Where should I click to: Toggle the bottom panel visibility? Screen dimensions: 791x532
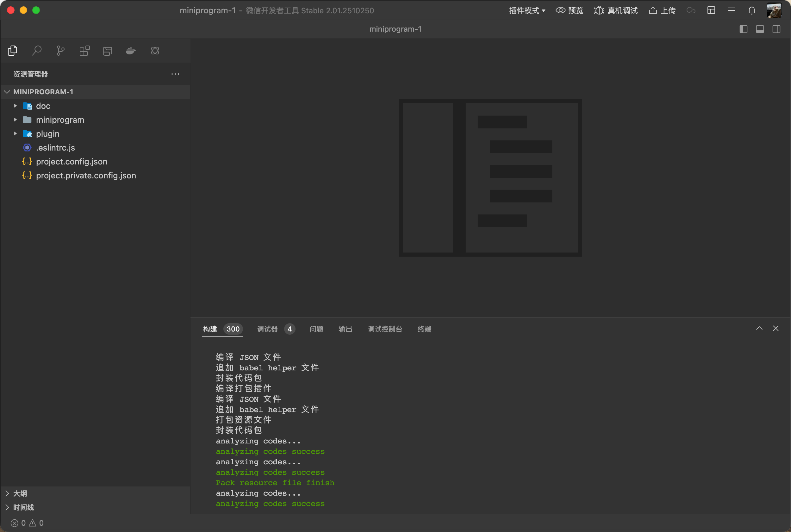tap(760, 29)
